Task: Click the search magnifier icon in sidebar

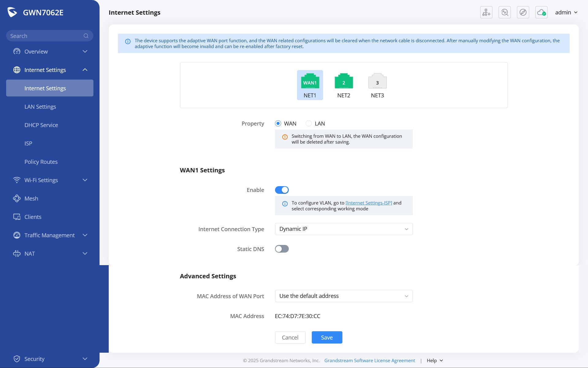Action: coord(86,36)
